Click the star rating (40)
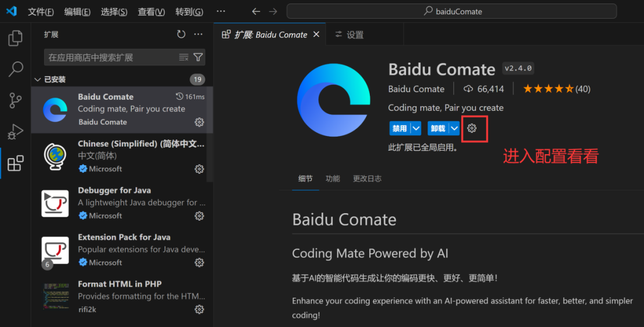Screen dimensions: 644x327 556,89
